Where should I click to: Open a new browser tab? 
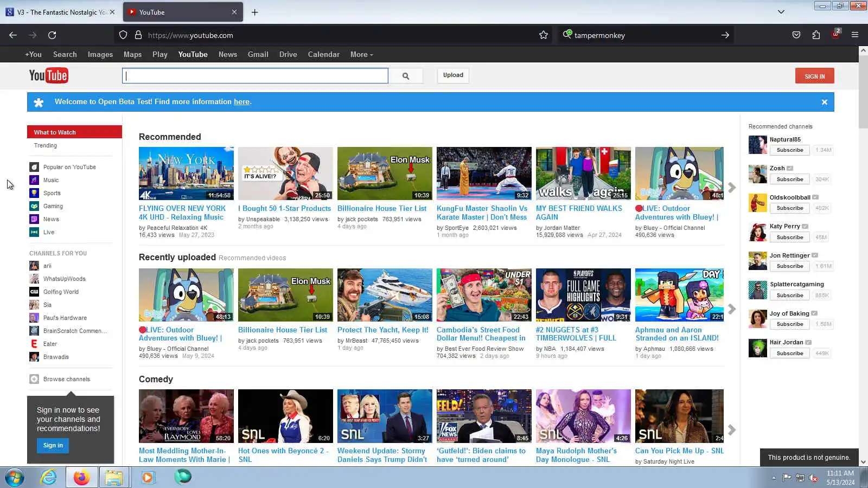[254, 12]
